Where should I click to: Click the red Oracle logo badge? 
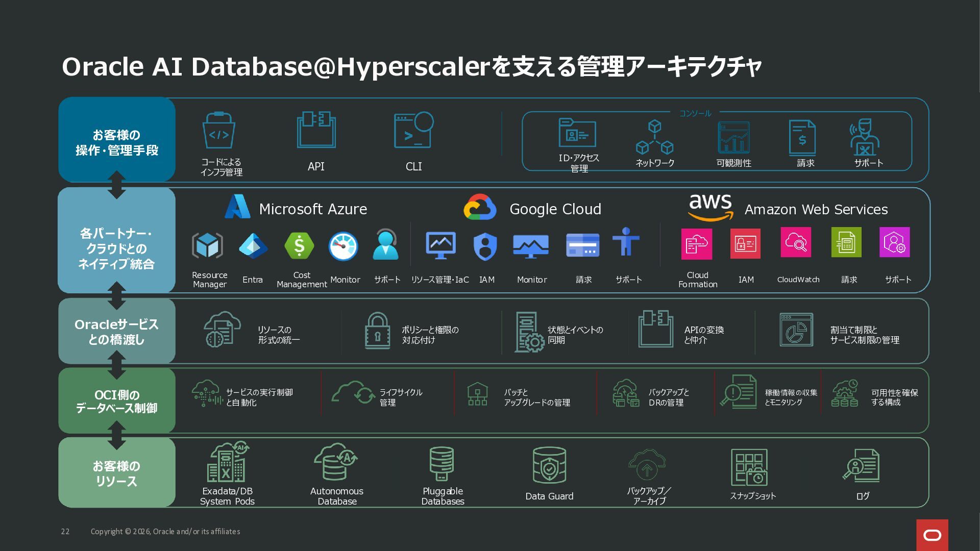coord(932,535)
